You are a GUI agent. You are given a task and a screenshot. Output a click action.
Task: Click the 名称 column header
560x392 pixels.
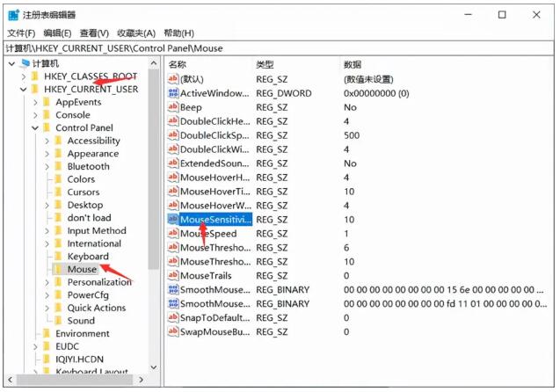[178, 65]
